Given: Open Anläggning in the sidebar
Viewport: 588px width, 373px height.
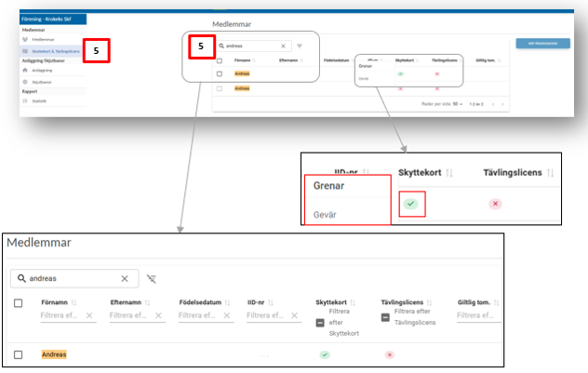Looking at the screenshot, I should pyautogui.click(x=42, y=70).
